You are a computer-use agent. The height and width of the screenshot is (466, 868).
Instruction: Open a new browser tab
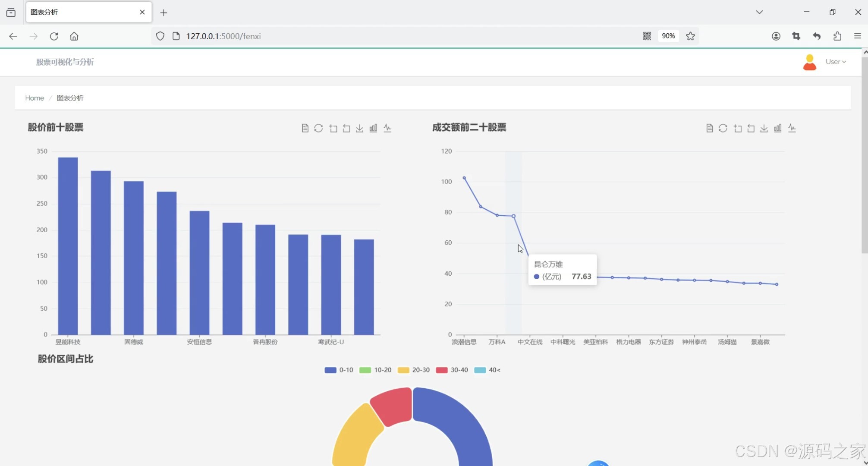[x=164, y=13]
